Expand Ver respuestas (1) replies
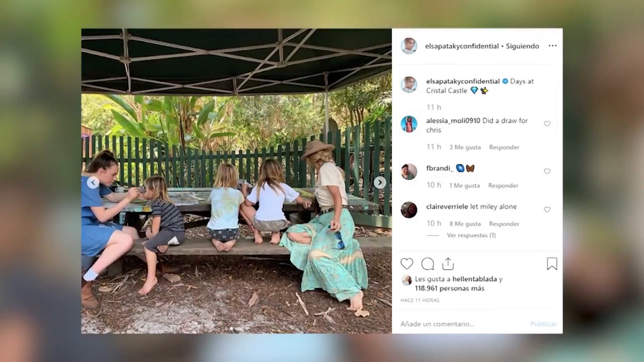Screen dimensions: 644x362 tap(471, 235)
